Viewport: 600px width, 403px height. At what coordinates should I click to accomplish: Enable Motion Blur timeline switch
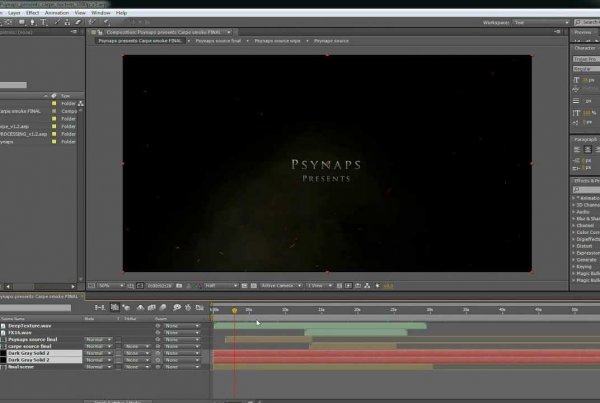(x=163, y=307)
